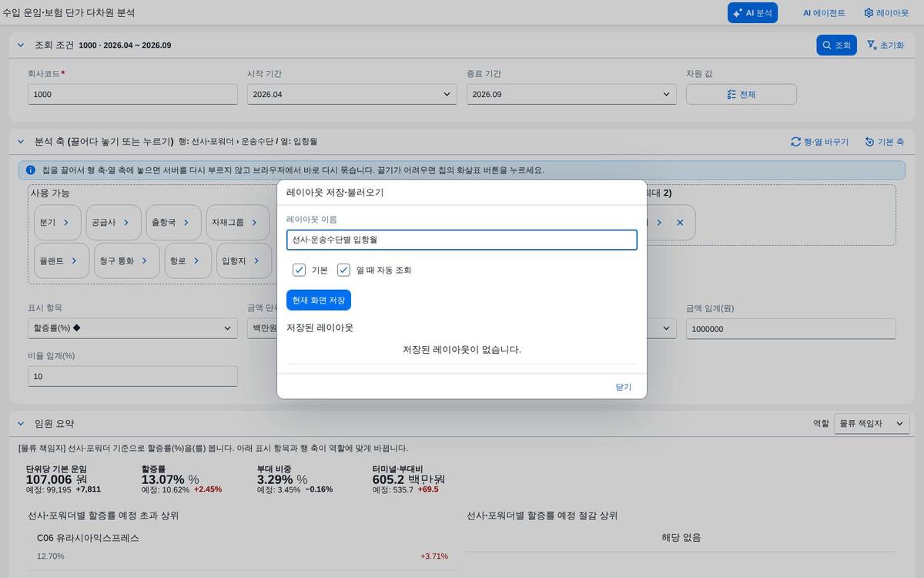Click the arrow on the 청구 통화 chip

[x=145, y=260]
